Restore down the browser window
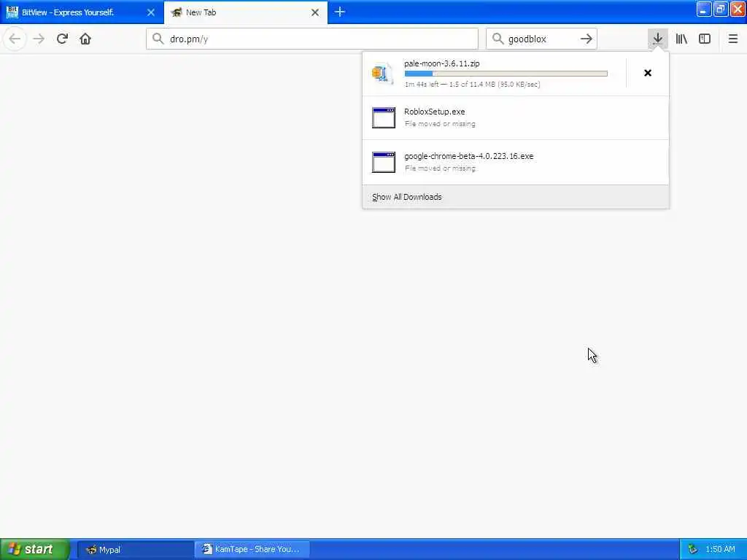 pyautogui.click(x=721, y=9)
